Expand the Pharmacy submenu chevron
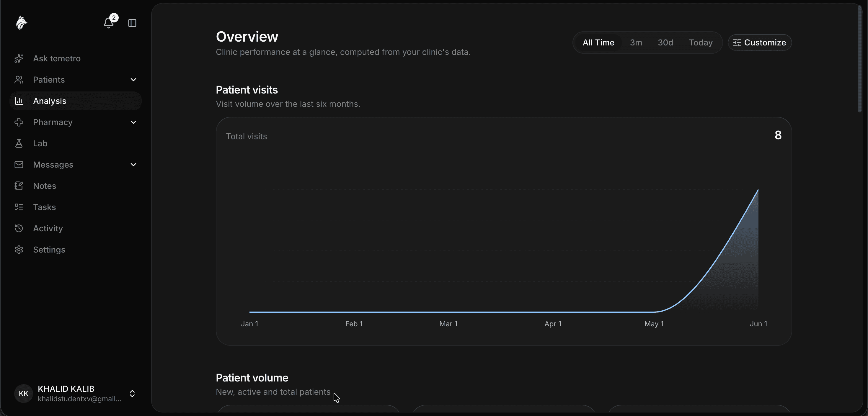Screen dimensions: 868x416 [133, 122]
